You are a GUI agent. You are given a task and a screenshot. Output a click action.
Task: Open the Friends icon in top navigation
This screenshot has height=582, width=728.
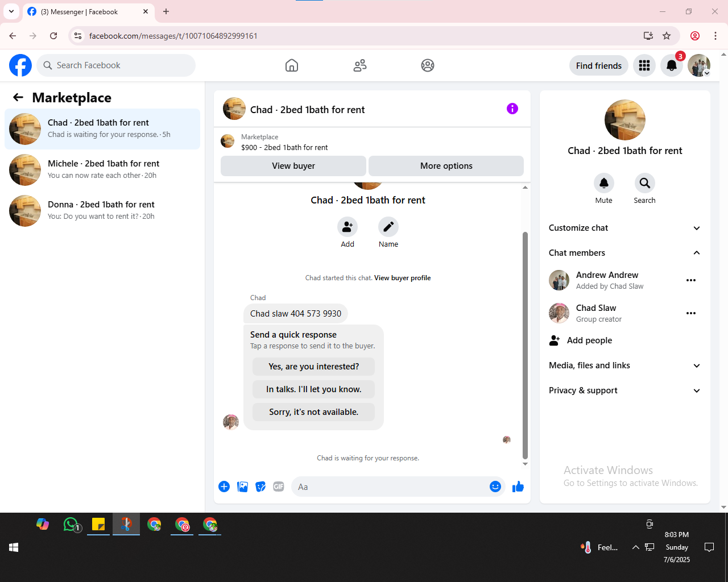[x=360, y=65]
